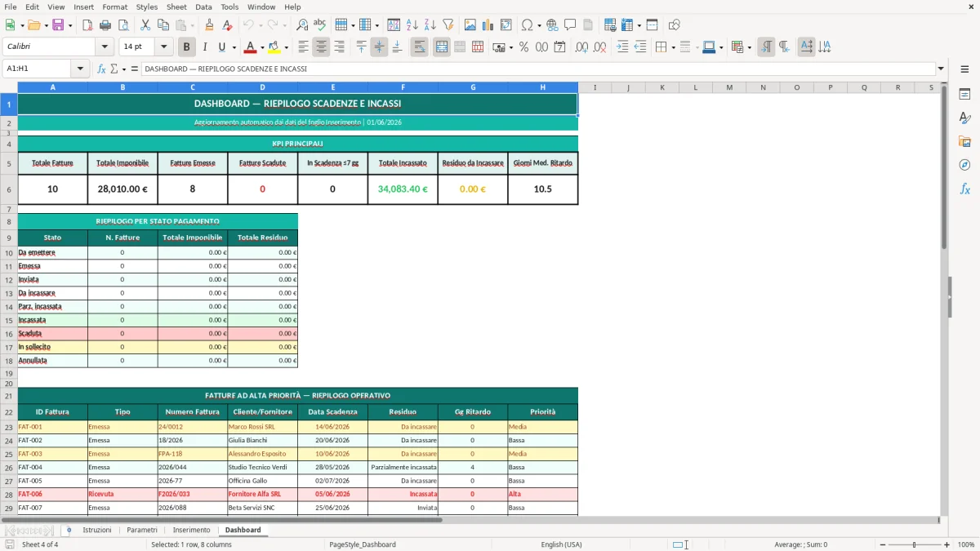Expand the Name Box dropdown

81,69
